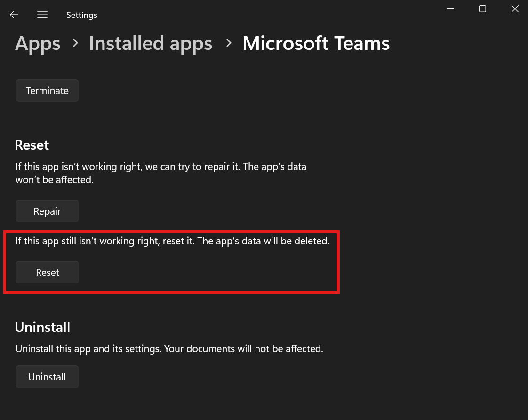Screen dimensions: 528x420
Task: Click the uninstall description text
Action: pyautogui.click(x=169, y=349)
